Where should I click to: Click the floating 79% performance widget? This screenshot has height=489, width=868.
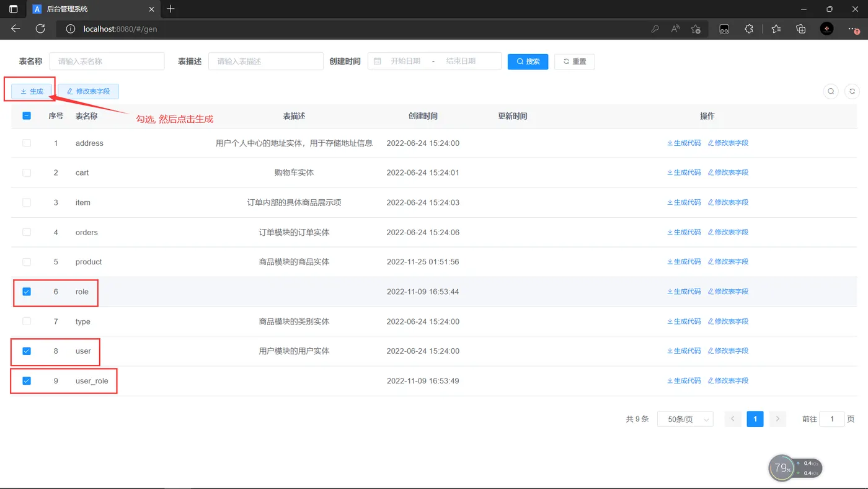click(x=795, y=468)
